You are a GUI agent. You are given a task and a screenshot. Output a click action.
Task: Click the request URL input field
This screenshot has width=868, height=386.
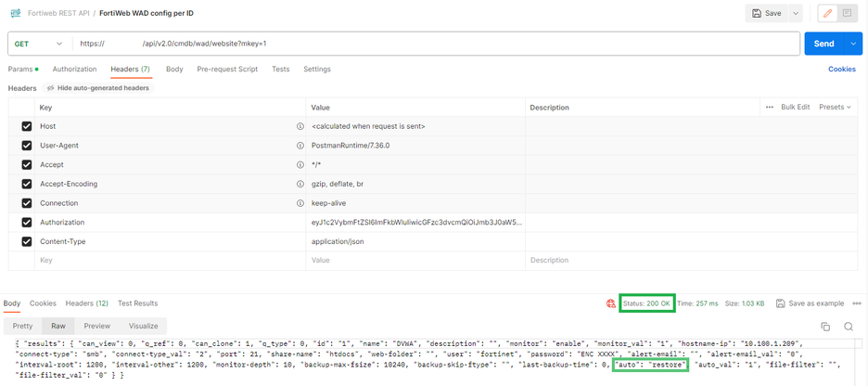pyautogui.click(x=436, y=44)
